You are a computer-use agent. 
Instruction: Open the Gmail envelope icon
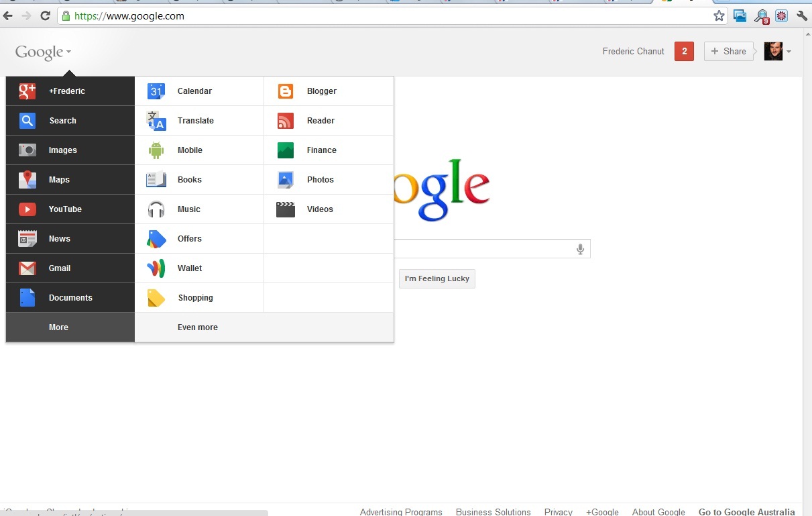(27, 268)
